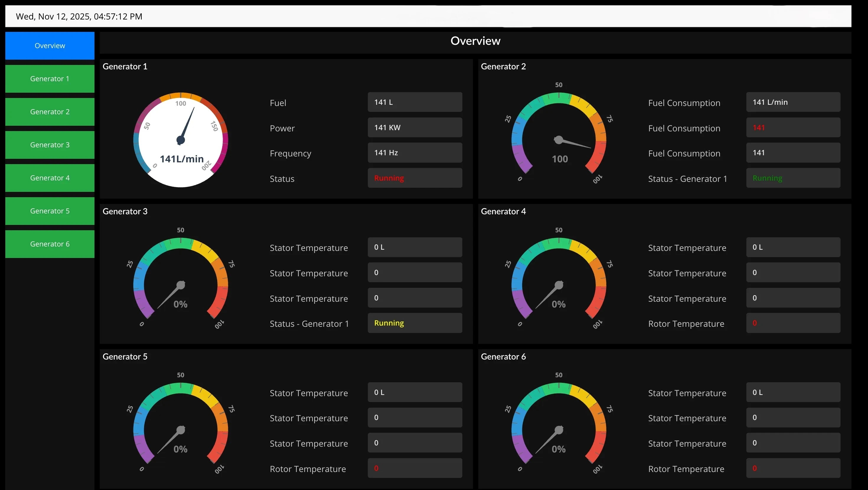
Task: Open the Generator 1 page from sidebar
Action: coord(49,79)
